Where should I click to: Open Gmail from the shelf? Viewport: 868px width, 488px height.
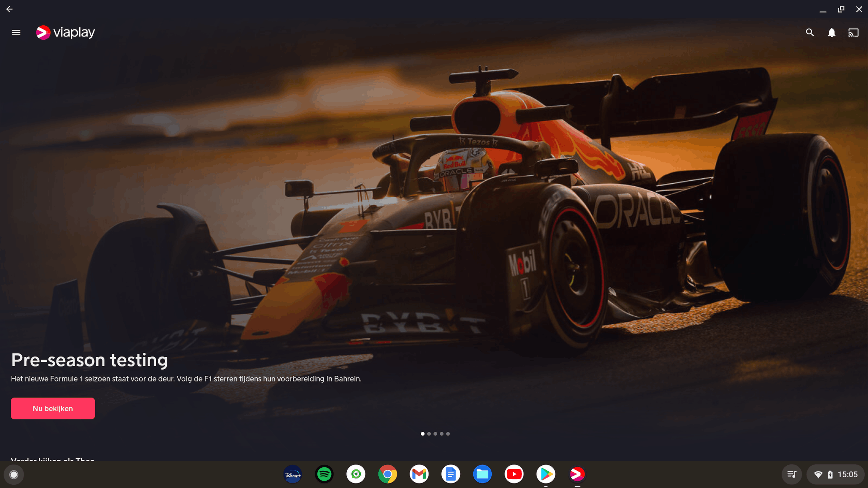click(419, 474)
